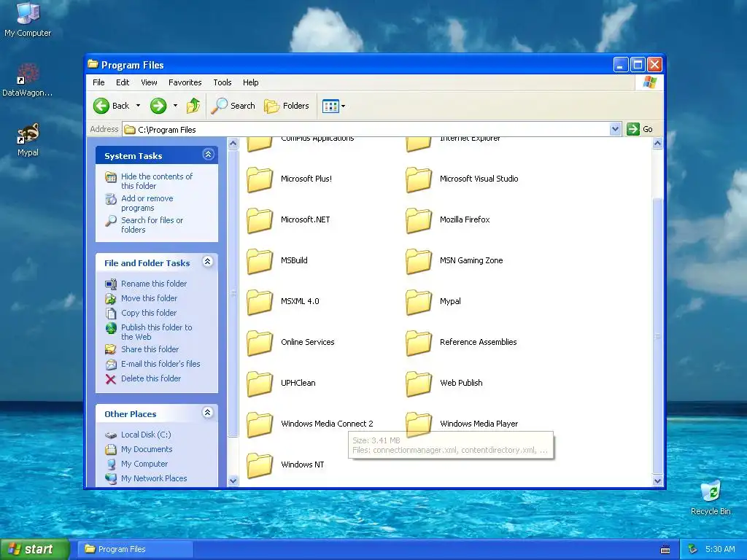
Task: Select the MSBuild folder icon
Action: [x=260, y=262]
